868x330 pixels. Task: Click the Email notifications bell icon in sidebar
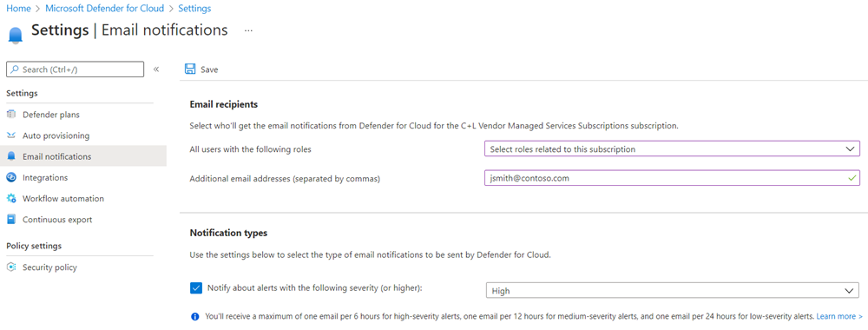pyautogui.click(x=11, y=156)
